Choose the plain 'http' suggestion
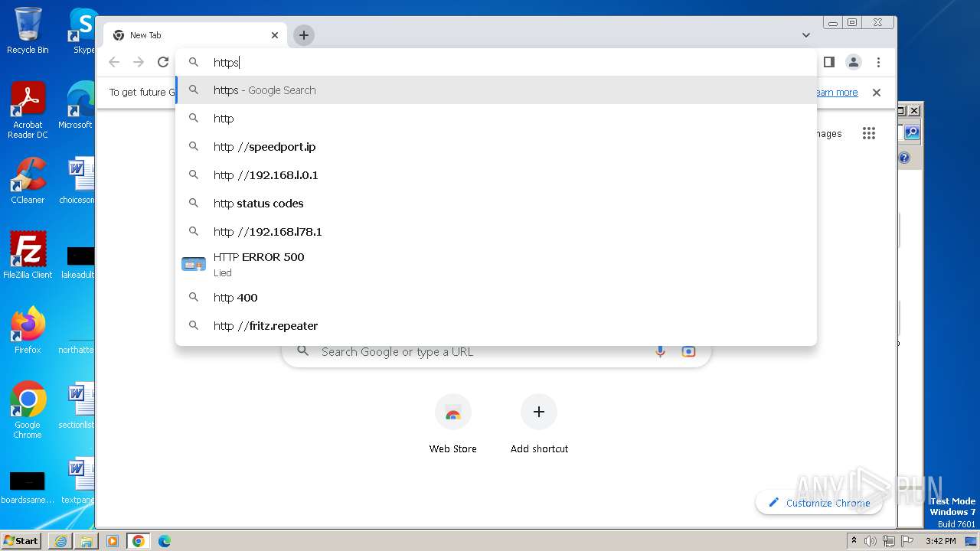The width and height of the screenshot is (980, 551). click(496, 119)
